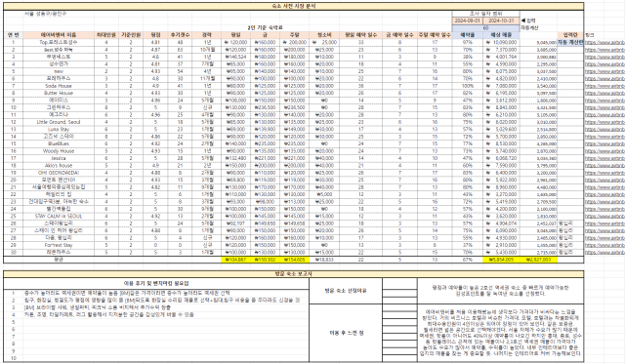Open the Airbnb link in the Jessica row

coord(604,158)
